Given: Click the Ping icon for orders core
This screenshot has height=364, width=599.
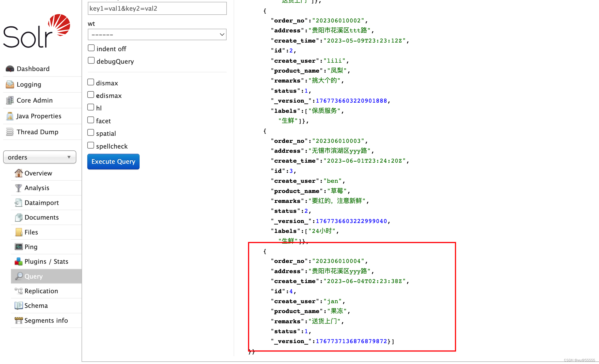Looking at the screenshot, I should pos(18,246).
